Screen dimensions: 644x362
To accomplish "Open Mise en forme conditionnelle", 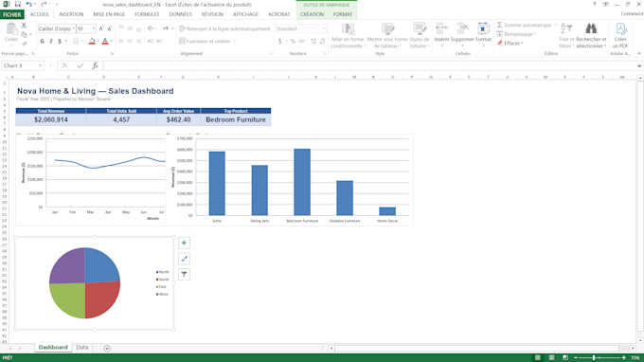I will tap(348, 35).
